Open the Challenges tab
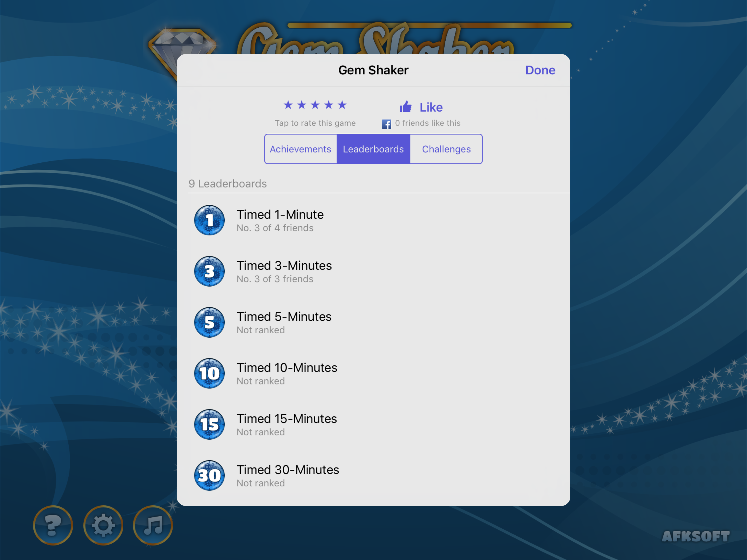 [446, 149]
